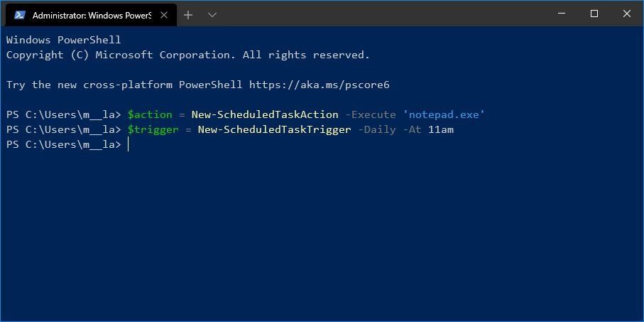Click the blinking cursor at the empty prompt
This screenshot has height=322, width=644.
click(x=128, y=144)
